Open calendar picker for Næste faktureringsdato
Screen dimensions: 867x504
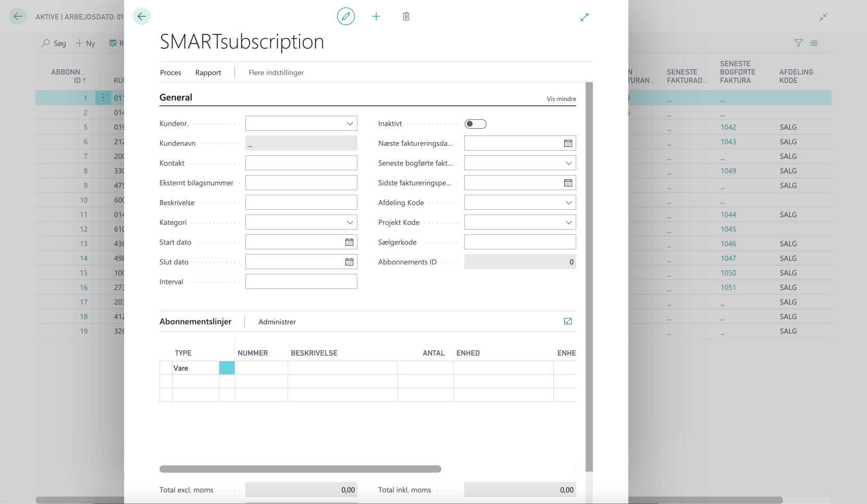(x=568, y=143)
